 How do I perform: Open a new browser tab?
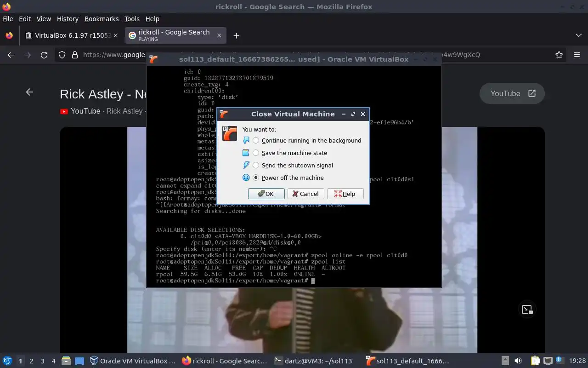[x=236, y=35]
